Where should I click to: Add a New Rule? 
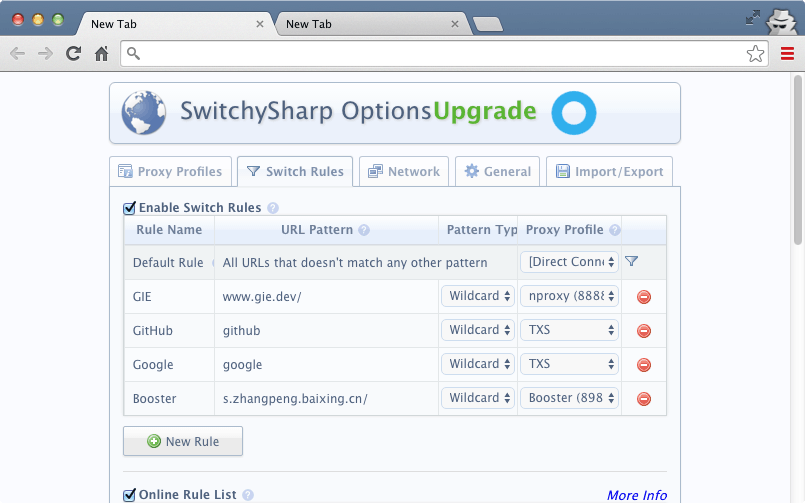(183, 441)
